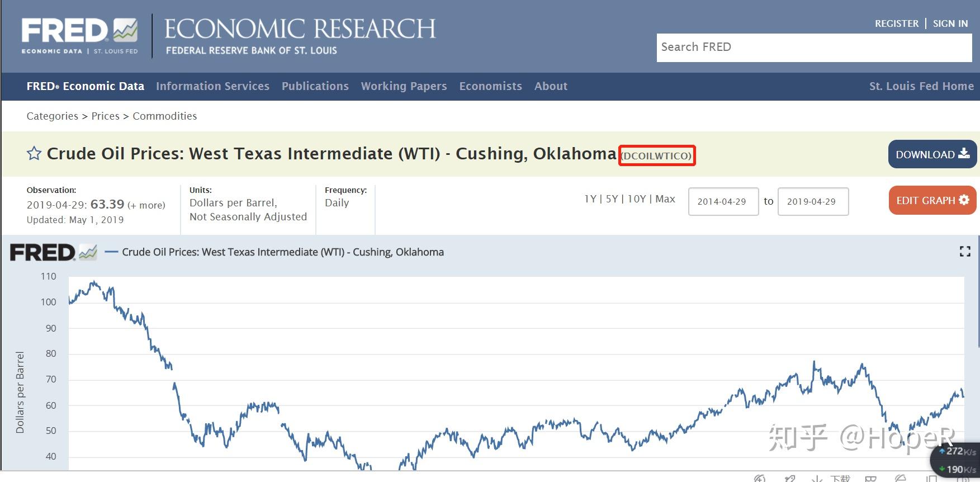The width and height of the screenshot is (980, 482).
Task: Open the Information Services menu
Action: click(212, 86)
